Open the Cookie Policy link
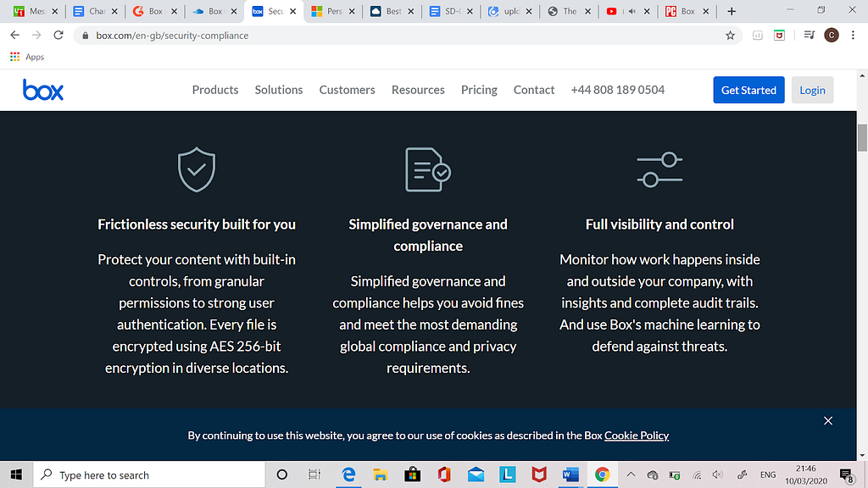This screenshot has width=868, height=488. click(637, 435)
